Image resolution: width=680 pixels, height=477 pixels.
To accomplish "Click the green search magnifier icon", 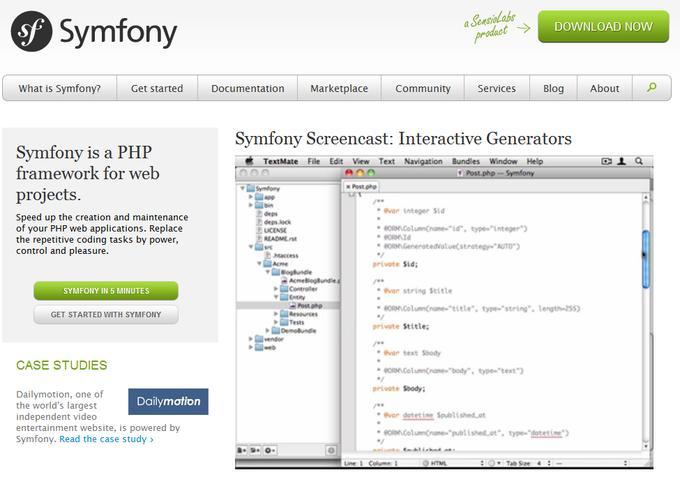I will (651, 88).
